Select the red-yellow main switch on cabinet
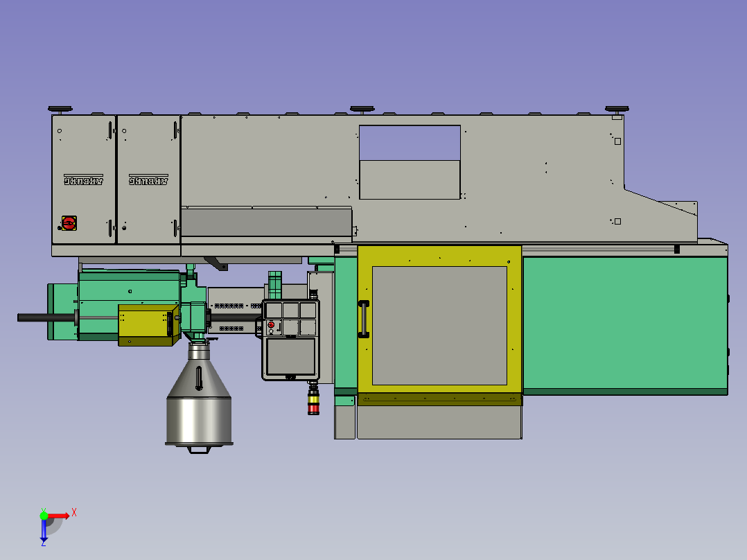747x560 pixels. coord(69,223)
